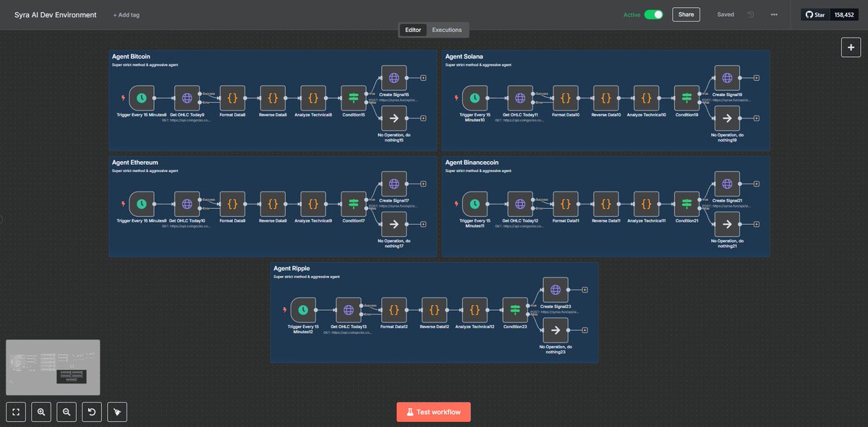
Task: Toggle the Active workflow switch
Action: coord(654,14)
